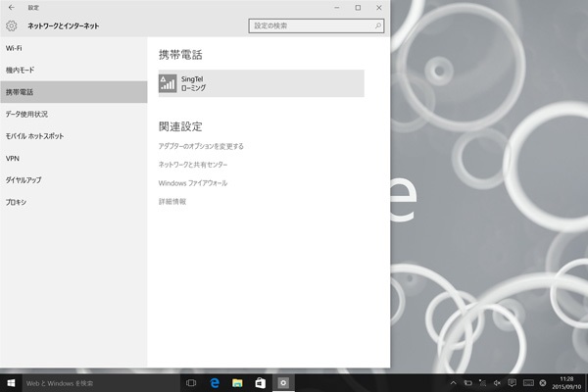588x392 pixels.
Task: Click the battery/power tray icon
Action: point(468,383)
